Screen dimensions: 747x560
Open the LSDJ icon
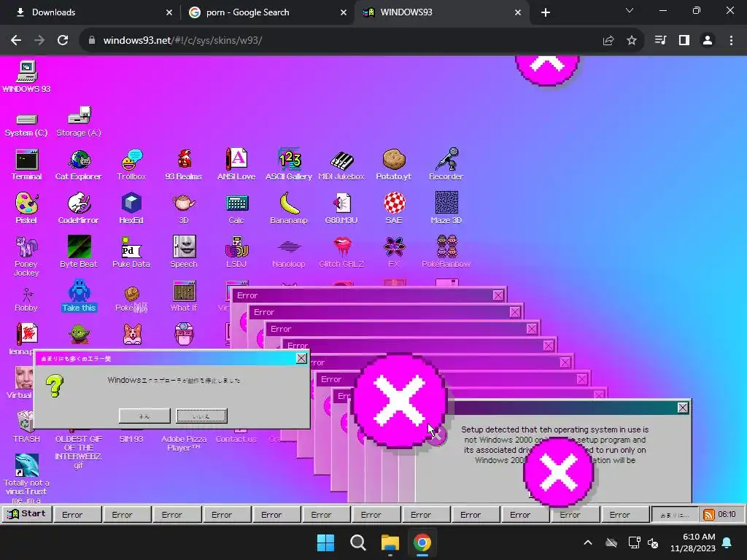point(236,252)
